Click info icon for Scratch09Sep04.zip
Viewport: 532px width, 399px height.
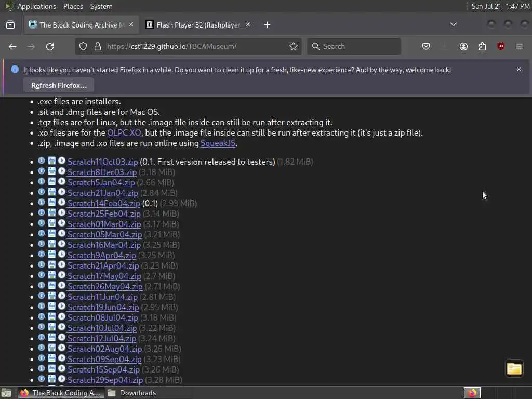click(x=42, y=358)
